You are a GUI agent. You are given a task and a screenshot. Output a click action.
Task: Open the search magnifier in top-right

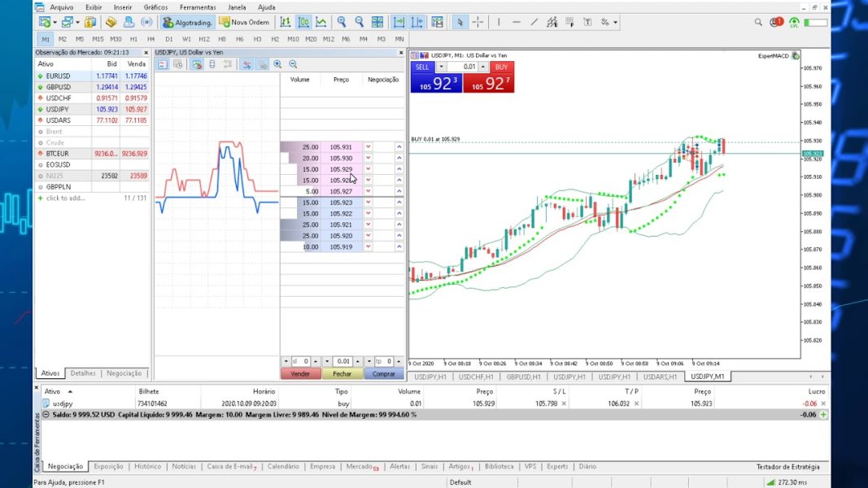coord(758,22)
